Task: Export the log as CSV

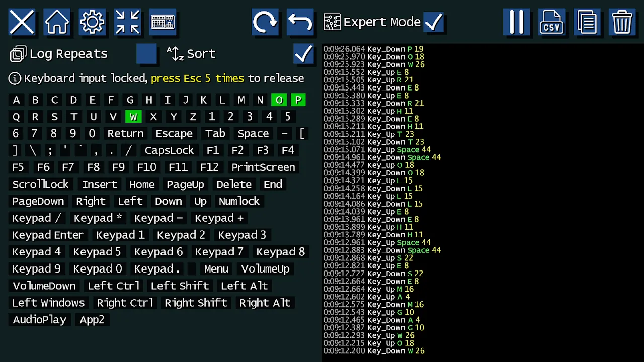Action: (x=552, y=22)
